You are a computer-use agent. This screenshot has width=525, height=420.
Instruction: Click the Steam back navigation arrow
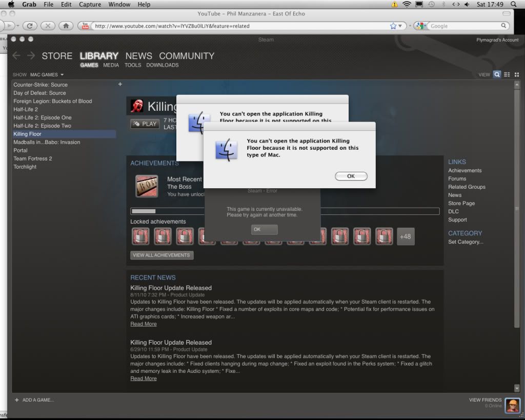pyautogui.click(x=16, y=56)
